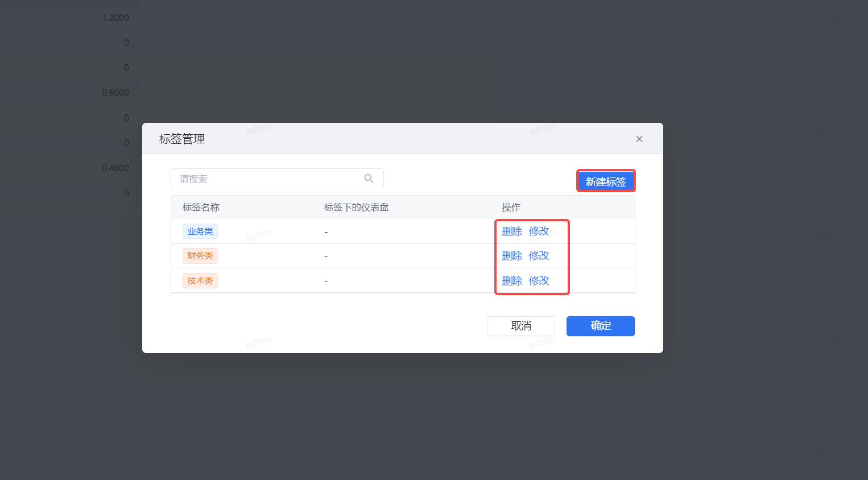Click the 0.6000 value in background table
This screenshot has width=868, height=480.
(x=115, y=93)
